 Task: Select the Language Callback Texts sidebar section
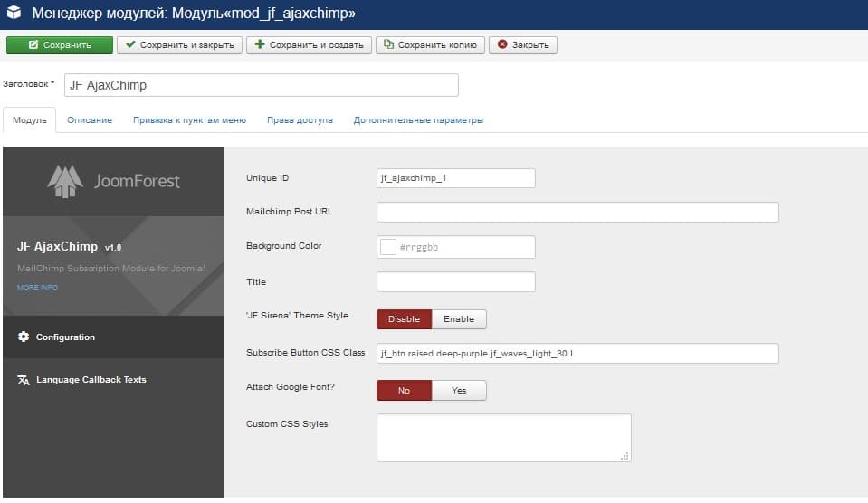[113, 380]
